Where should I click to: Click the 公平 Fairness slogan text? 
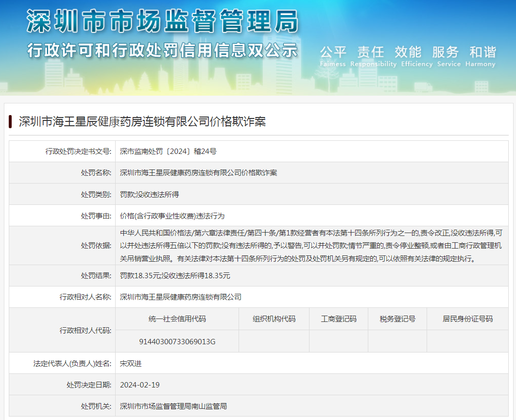click(333, 56)
